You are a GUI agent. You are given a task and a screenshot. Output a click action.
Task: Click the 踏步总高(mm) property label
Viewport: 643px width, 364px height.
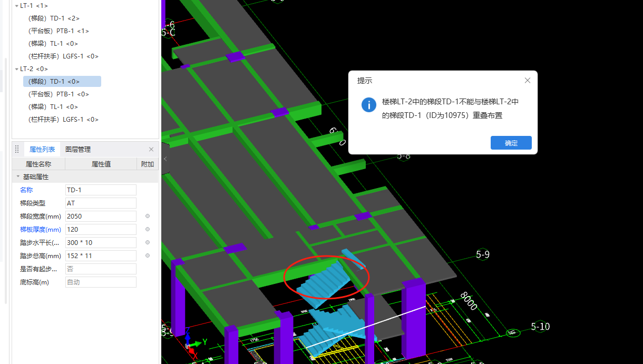click(x=41, y=255)
